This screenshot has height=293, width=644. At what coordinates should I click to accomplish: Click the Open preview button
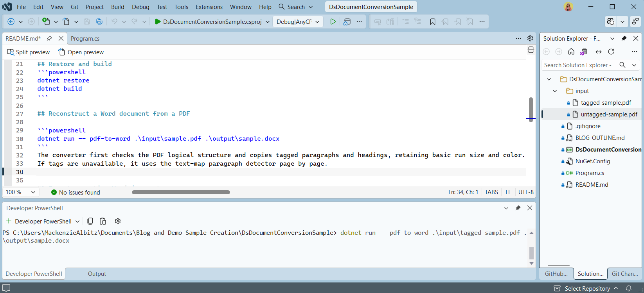[81, 52]
